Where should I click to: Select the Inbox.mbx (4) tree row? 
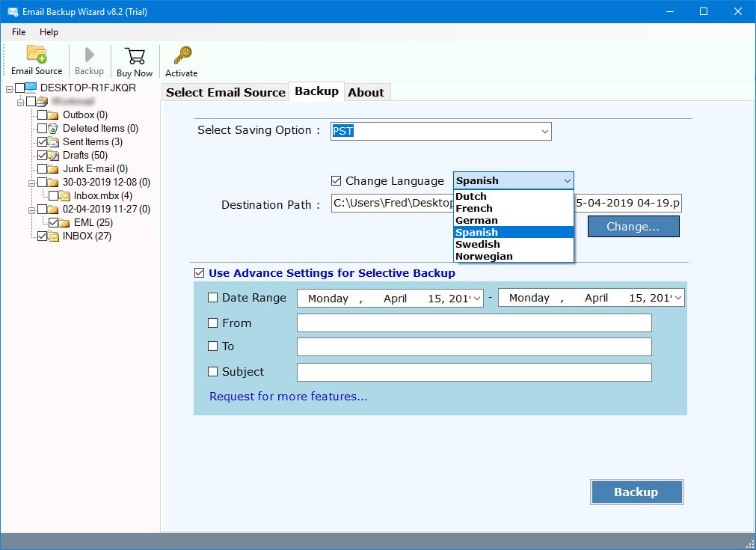[102, 196]
